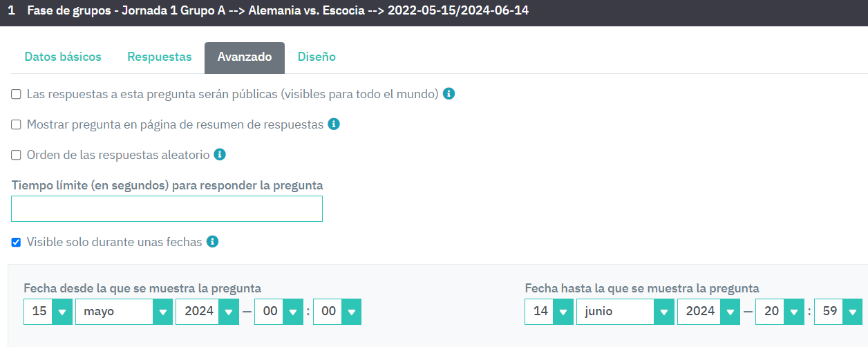Enable public answers checkbox
The height and width of the screenshot is (347, 868).
[16, 94]
